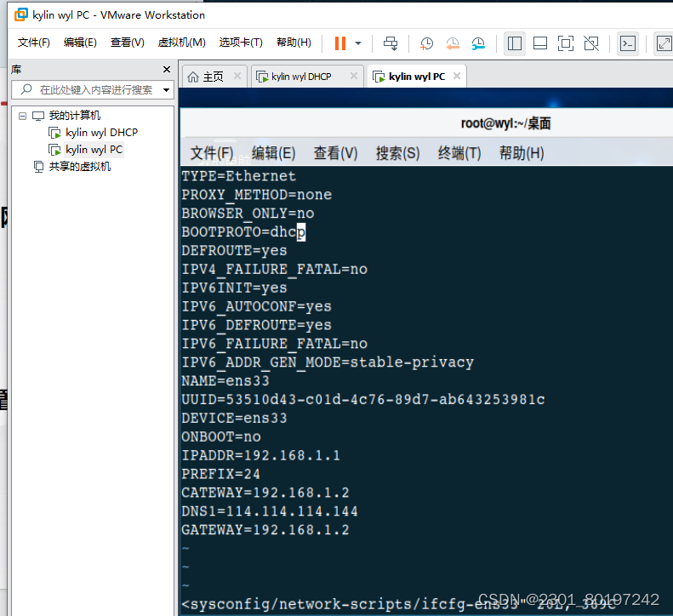Screen dimensions: 673x616
Task: Enter full screen mode icon
Action: [565, 43]
